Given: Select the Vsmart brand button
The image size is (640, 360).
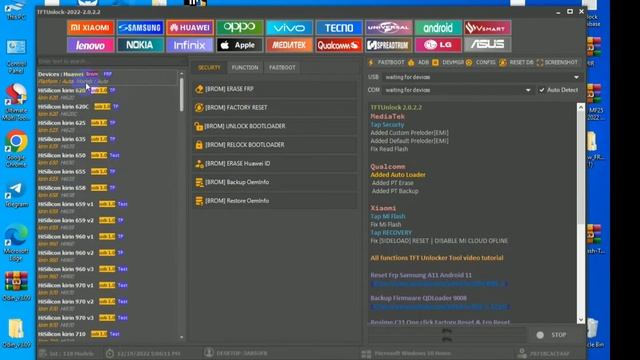Looking at the screenshot, I should [x=488, y=28].
